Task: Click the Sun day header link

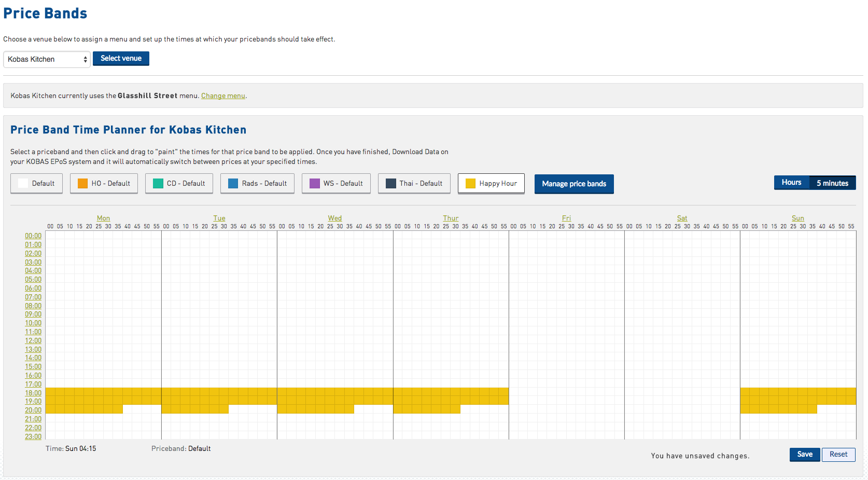Action: [798, 218]
